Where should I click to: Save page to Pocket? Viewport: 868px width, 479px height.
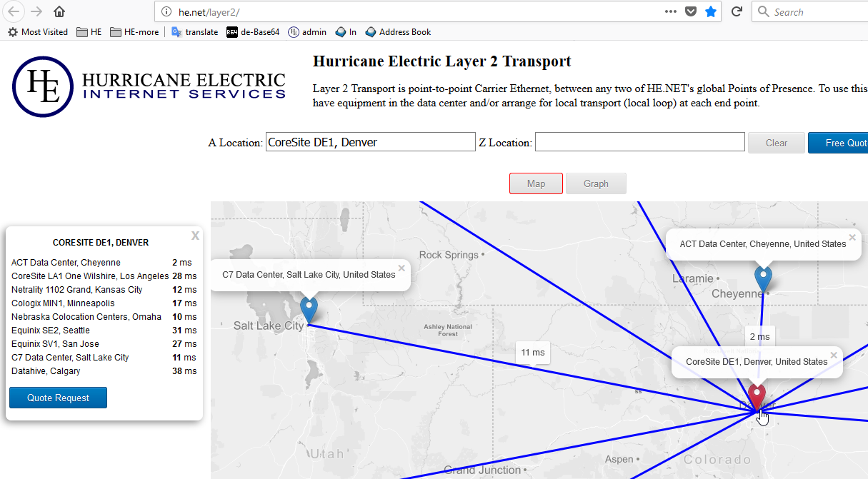pyautogui.click(x=691, y=11)
